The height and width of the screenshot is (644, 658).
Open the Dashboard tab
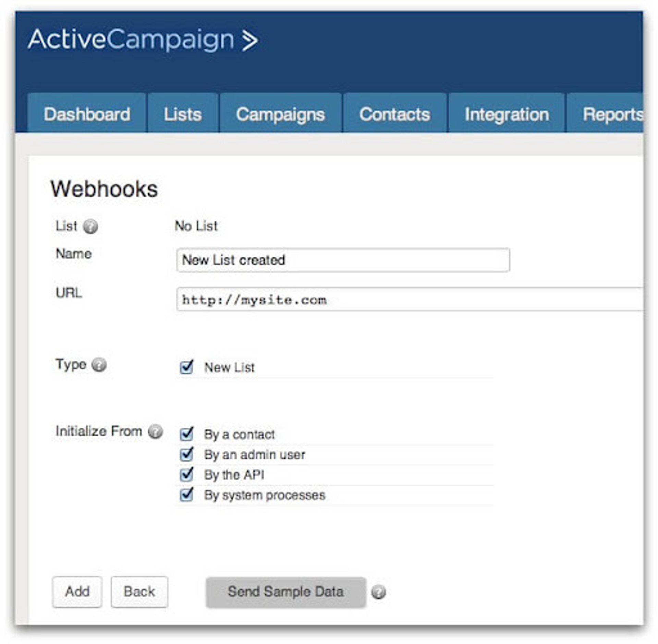tap(87, 114)
